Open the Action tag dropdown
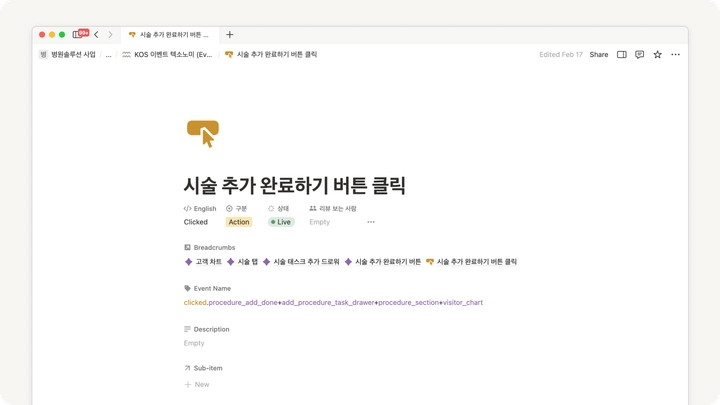 tap(239, 222)
